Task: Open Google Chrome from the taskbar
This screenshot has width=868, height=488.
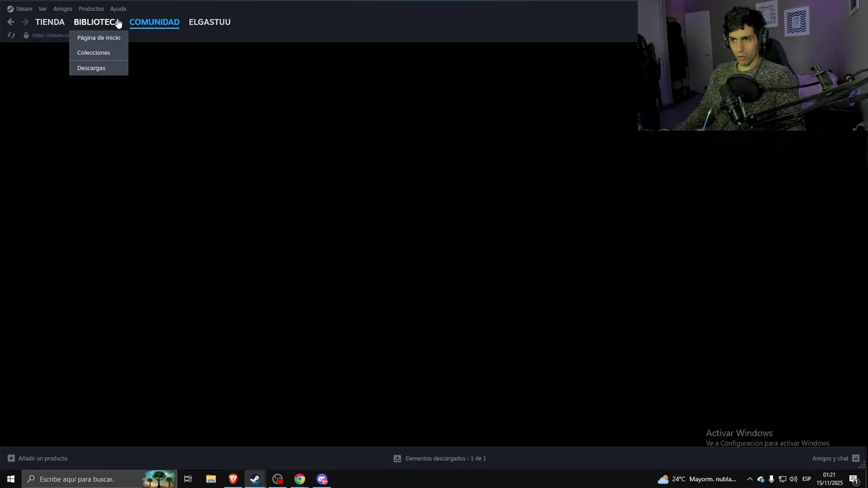Action: point(300,479)
